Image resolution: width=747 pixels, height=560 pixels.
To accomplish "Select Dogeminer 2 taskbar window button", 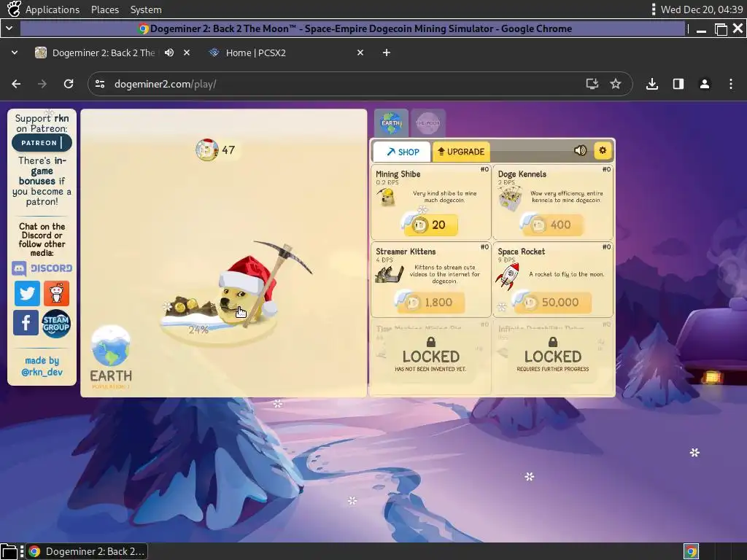I will [86, 551].
